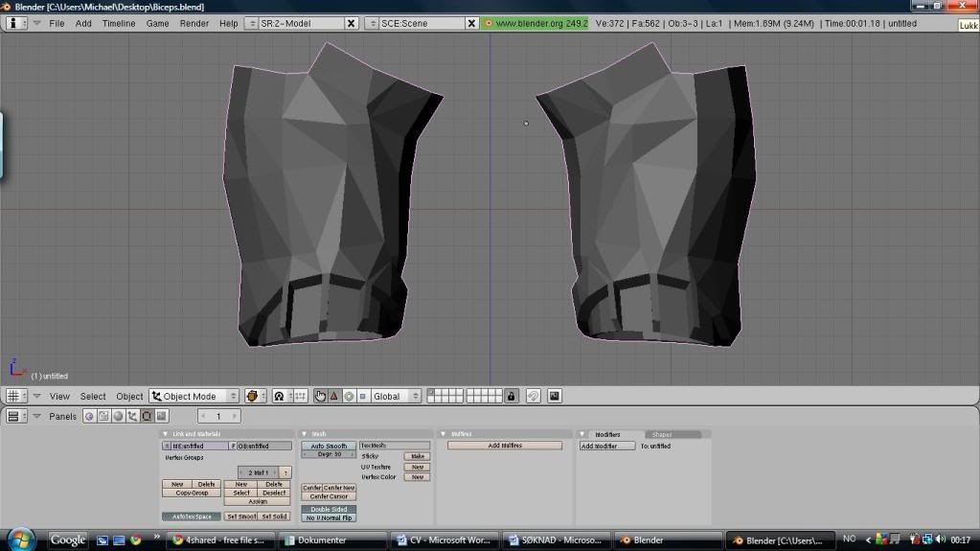Open the 3D viewport View menu

click(x=59, y=396)
